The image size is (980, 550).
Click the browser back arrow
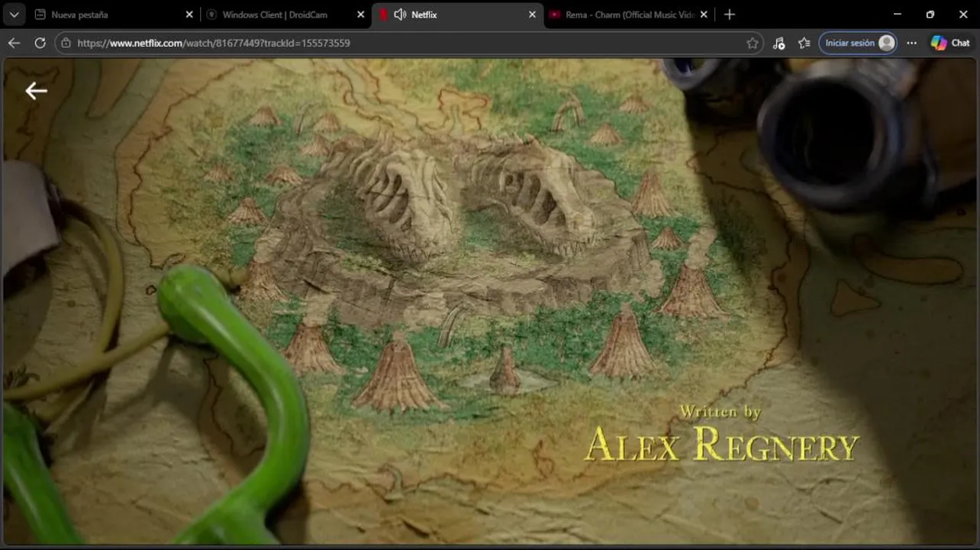(14, 43)
